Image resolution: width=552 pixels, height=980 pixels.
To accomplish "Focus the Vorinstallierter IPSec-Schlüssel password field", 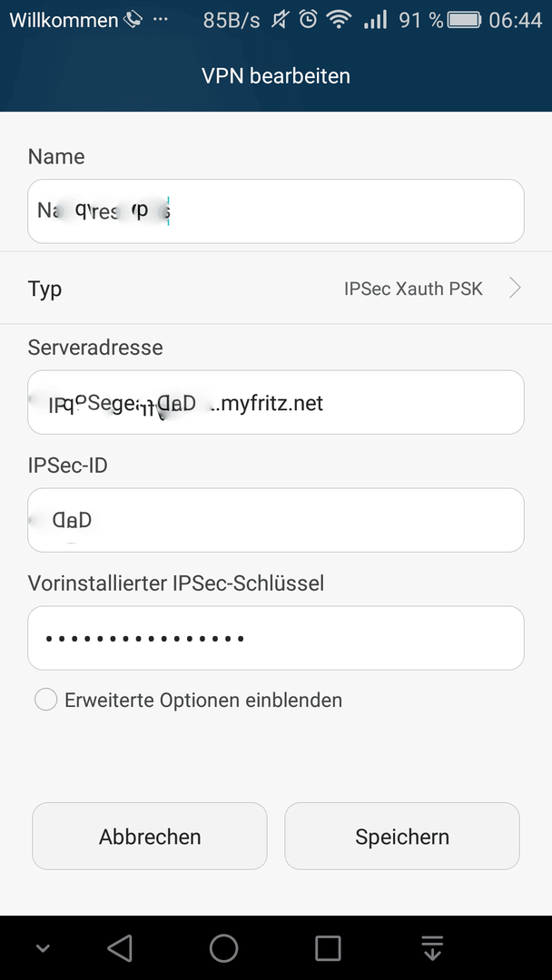I will pos(276,638).
